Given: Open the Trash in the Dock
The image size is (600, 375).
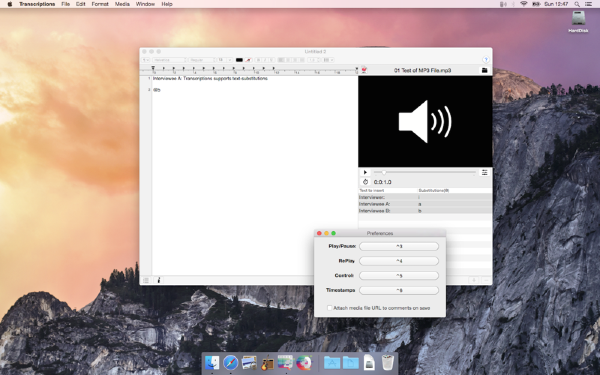Looking at the screenshot, I should click(388, 363).
